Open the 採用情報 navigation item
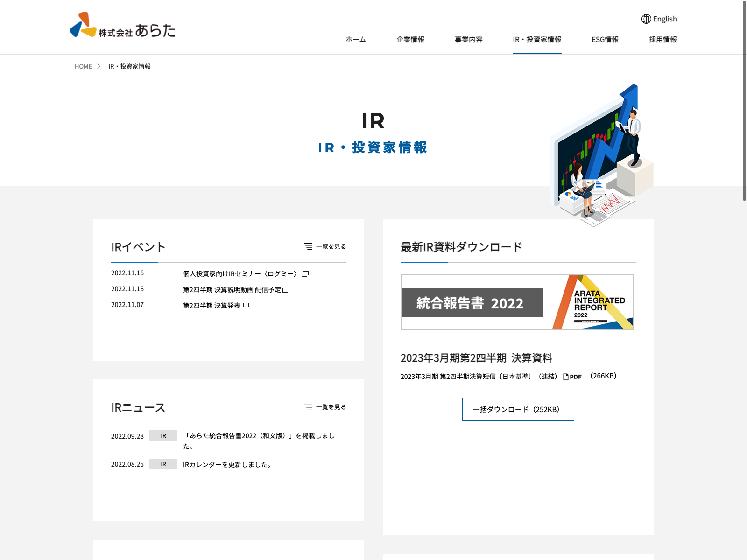This screenshot has height=560, width=747. (662, 40)
